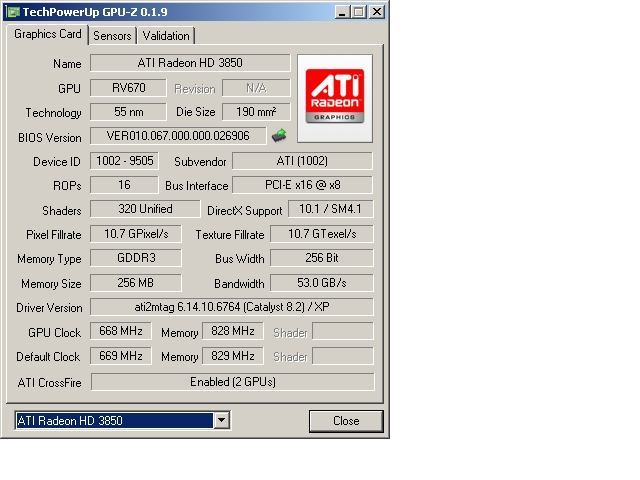Click the "DirectX Support" label
This screenshot has height=480, width=640.
coord(244,211)
